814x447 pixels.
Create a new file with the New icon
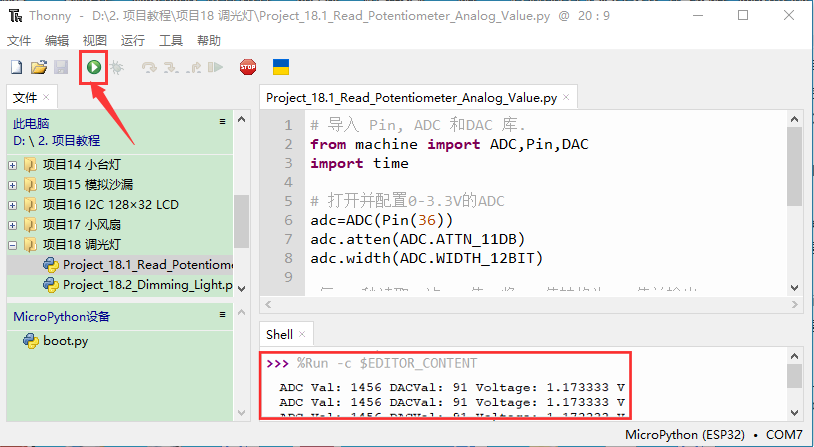[x=16, y=67]
